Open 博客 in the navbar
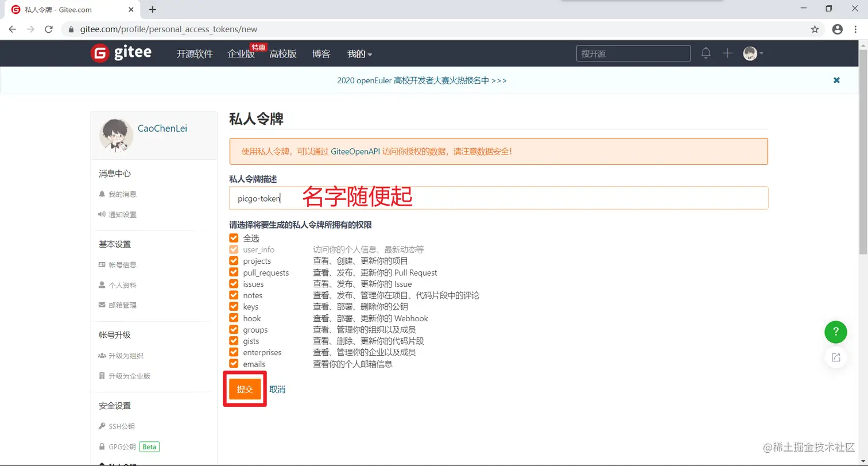The width and height of the screenshot is (868, 466). (321, 54)
